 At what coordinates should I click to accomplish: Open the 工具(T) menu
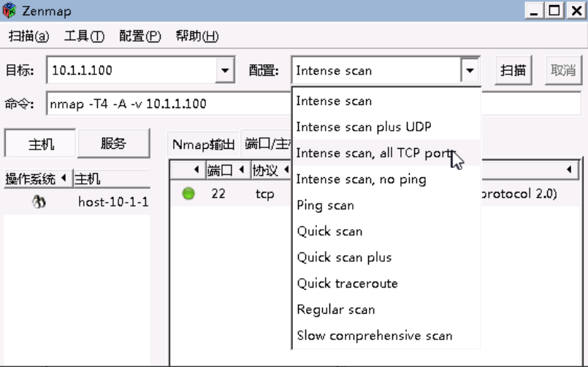tap(84, 36)
